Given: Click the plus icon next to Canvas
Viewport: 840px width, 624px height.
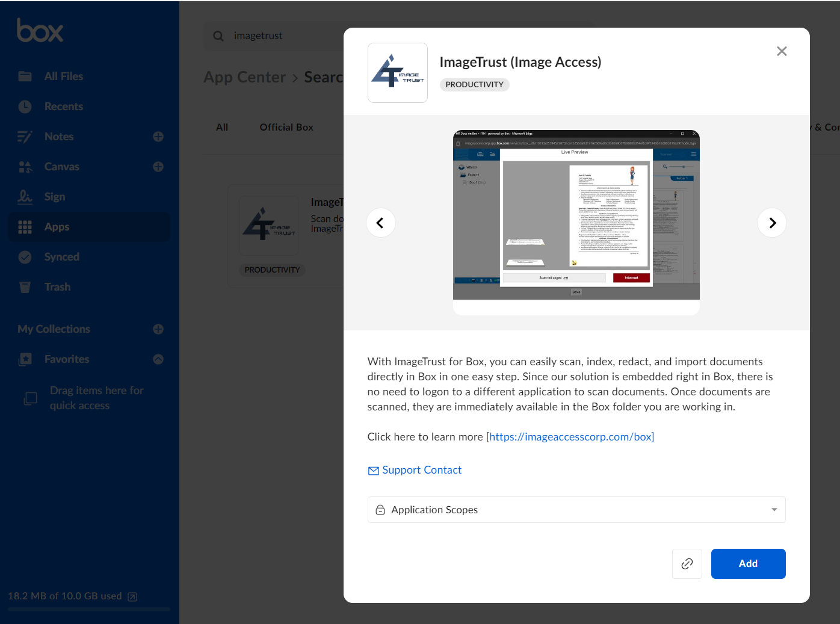Looking at the screenshot, I should pos(158,167).
